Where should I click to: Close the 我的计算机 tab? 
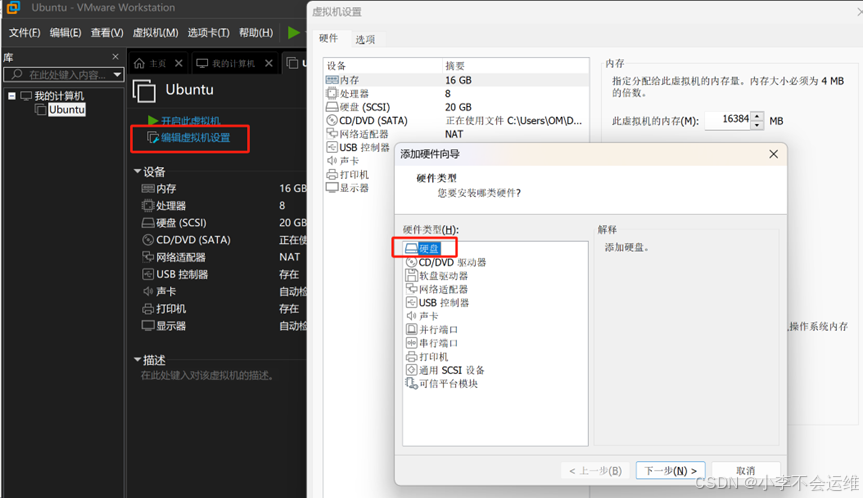point(269,63)
